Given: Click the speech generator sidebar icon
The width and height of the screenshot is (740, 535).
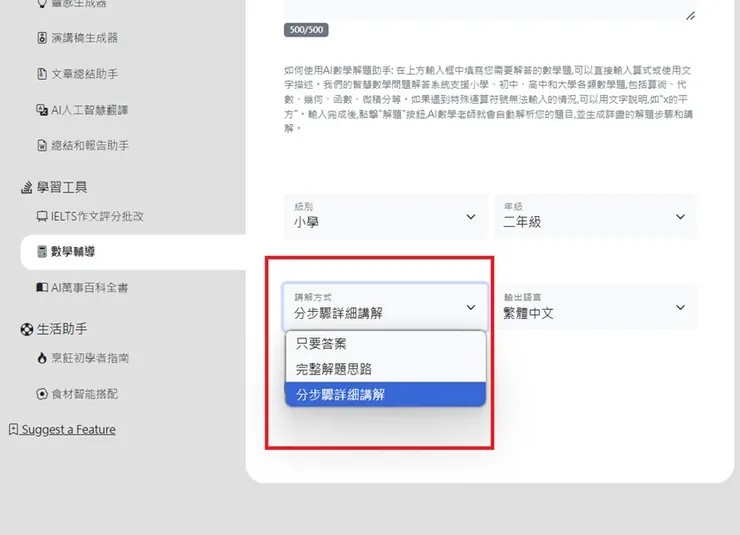Looking at the screenshot, I should coord(42,38).
